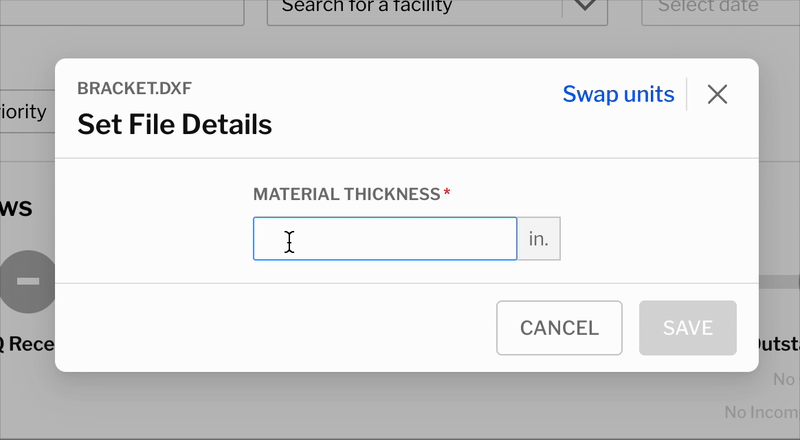Viewport: 800px width, 440px height.
Task: Focus the Material Thickness input field
Action: (x=385, y=239)
